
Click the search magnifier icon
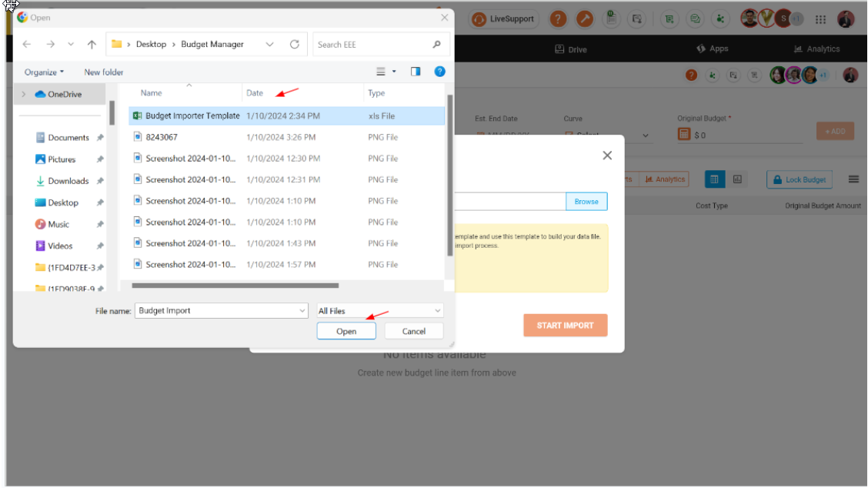437,45
